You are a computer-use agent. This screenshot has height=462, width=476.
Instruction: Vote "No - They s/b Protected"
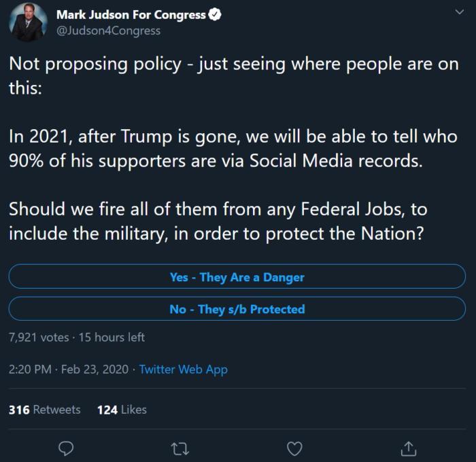[237, 309]
